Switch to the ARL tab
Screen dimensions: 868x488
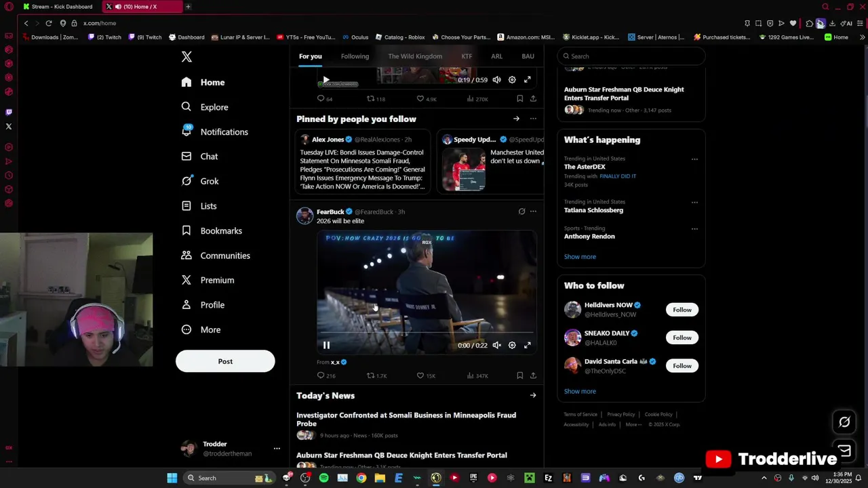pyautogui.click(x=497, y=56)
